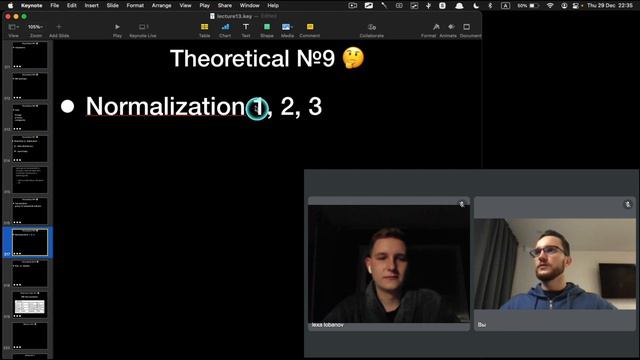Toggle the Document inspector panel
640x360 pixels.
467,27
